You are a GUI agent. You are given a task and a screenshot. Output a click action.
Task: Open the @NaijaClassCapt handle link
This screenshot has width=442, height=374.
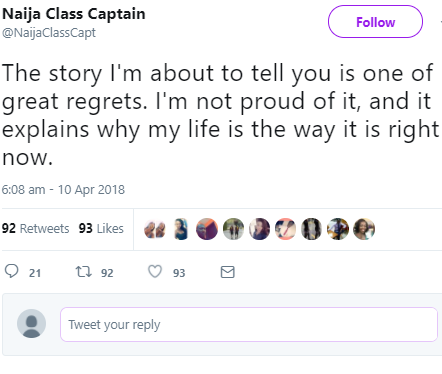point(49,33)
